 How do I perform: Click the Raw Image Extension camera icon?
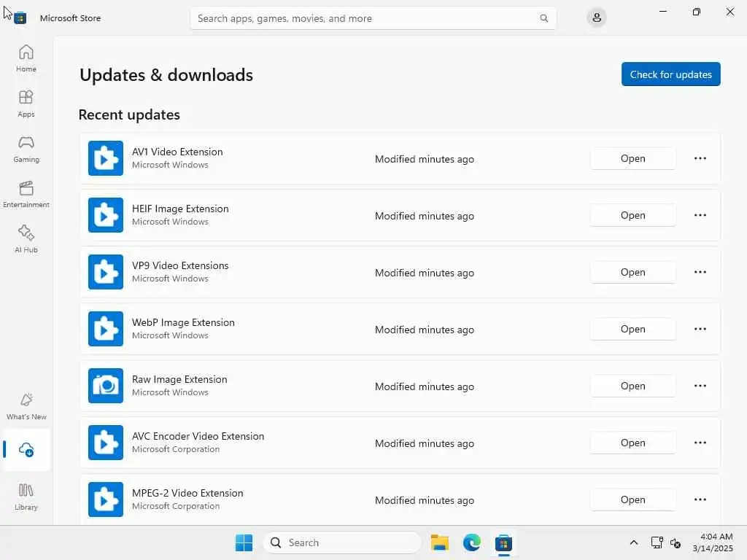click(x=106, y=386)
